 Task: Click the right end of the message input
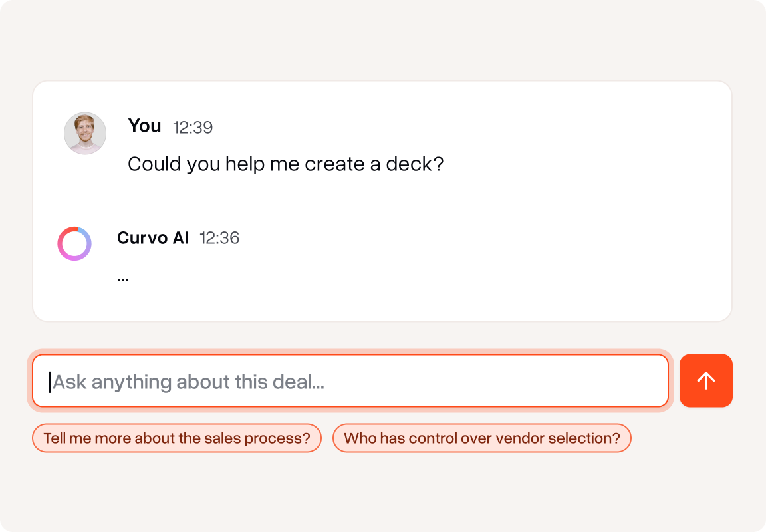(x=638, y=381)
